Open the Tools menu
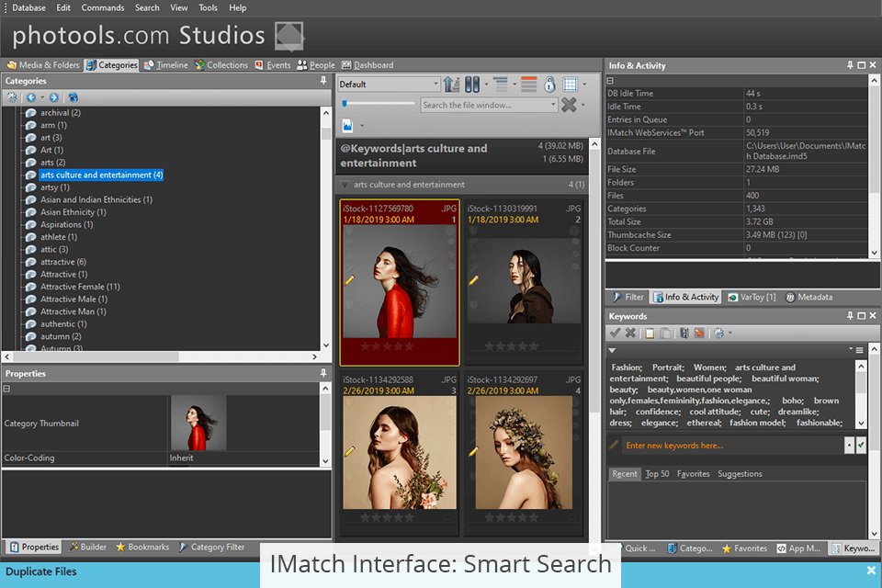Screen dimensions: 882x588 click(x=209, y=8)
